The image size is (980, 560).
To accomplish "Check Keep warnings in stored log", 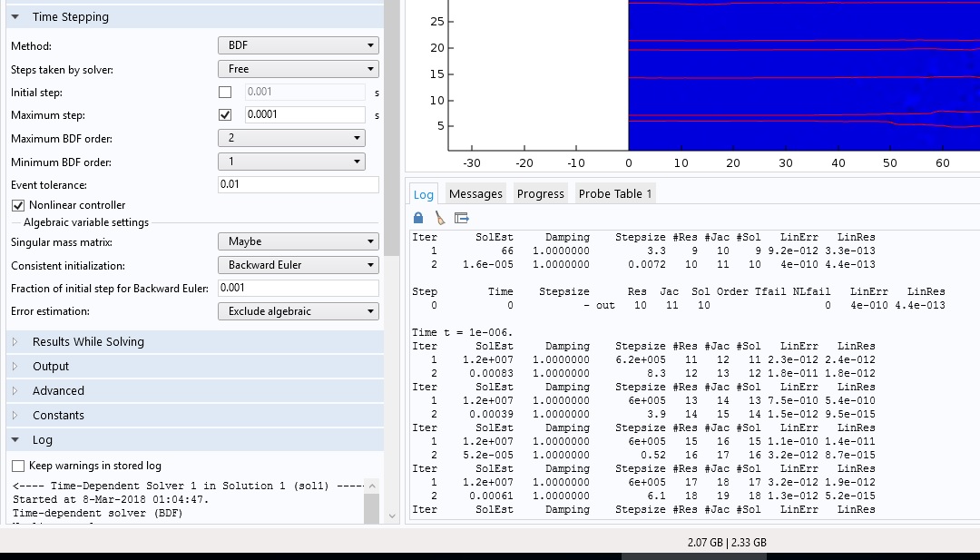I will tap(19, 466).
